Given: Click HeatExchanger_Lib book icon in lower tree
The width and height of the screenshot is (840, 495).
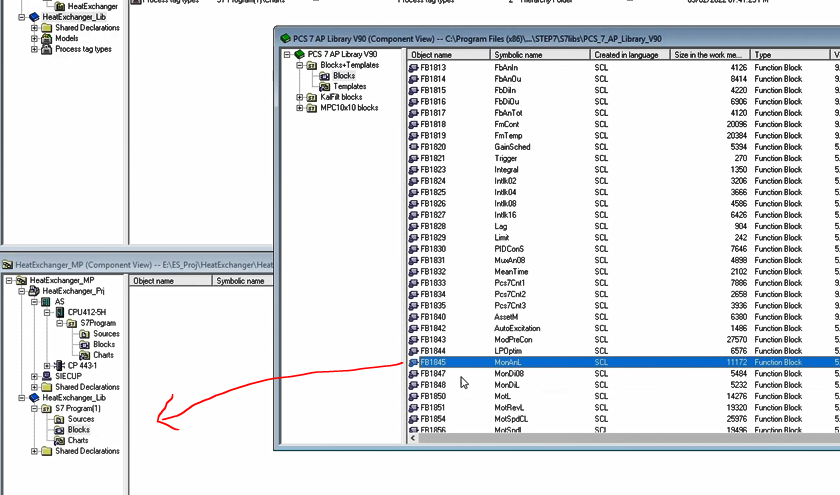Looking at the screenshot, I should (34, 398).
